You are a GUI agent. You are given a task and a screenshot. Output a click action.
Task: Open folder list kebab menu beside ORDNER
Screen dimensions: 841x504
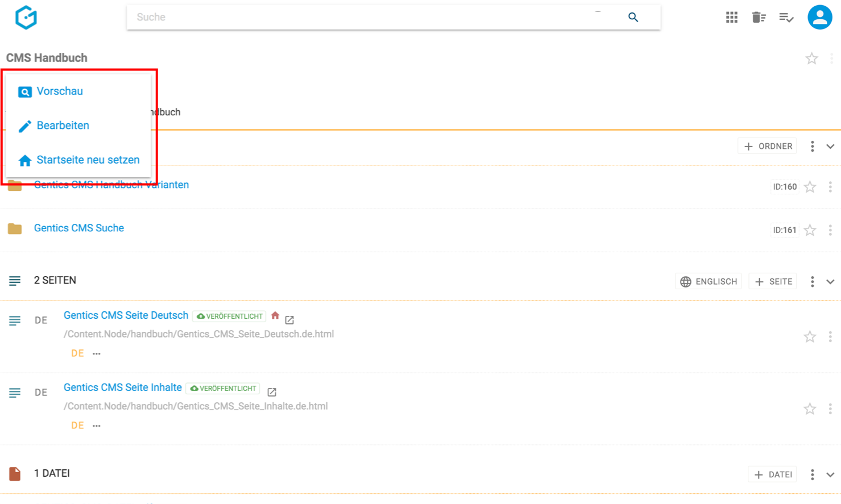[x=812, y=147]
